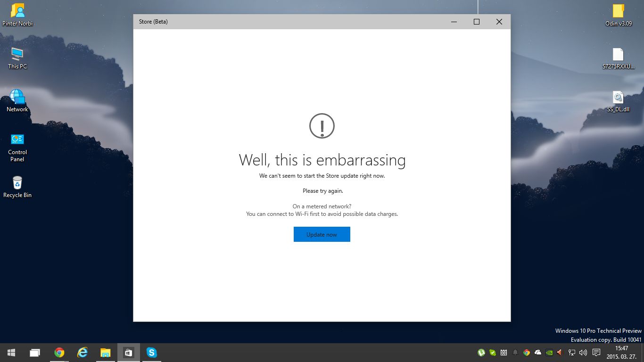Select the SS_DL.dll file icon
The width and height of the screenshot is (644, 362).
click(x=619, y=101)
